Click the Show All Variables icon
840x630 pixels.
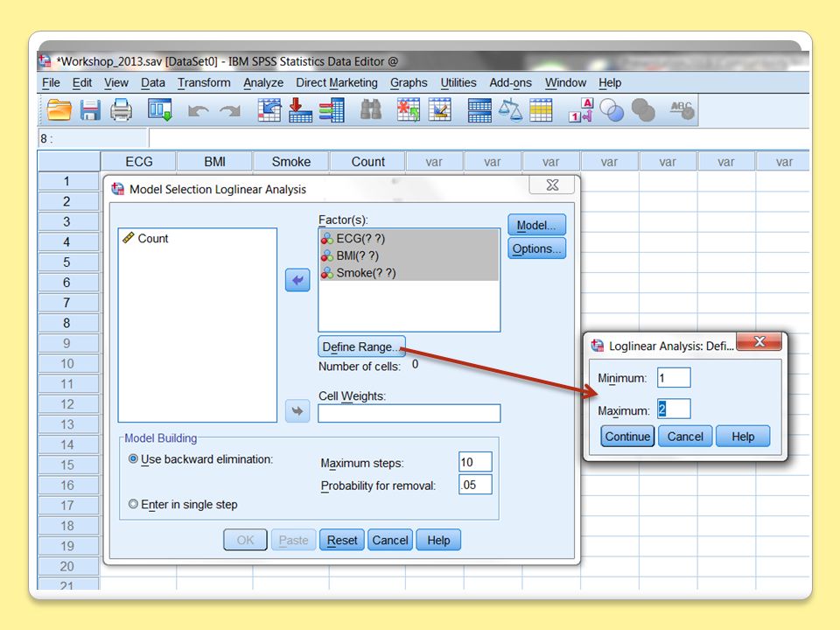coord(643,110)
